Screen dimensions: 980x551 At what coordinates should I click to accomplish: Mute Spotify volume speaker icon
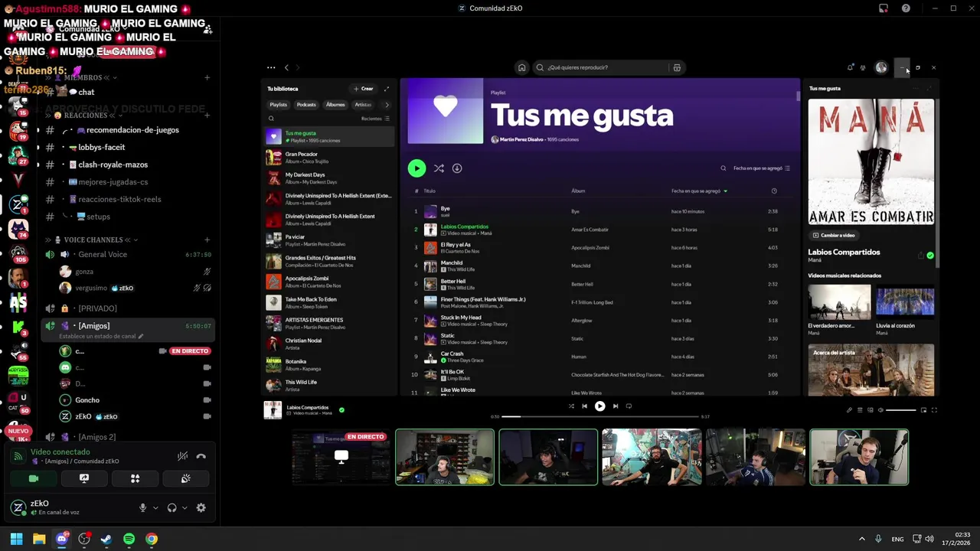click(881, 410)
